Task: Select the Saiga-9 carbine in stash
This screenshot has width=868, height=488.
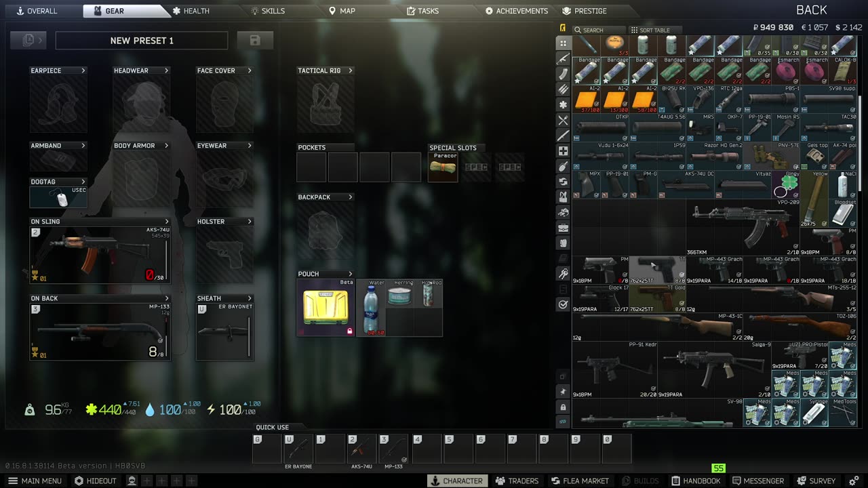Action: point(715,370)
